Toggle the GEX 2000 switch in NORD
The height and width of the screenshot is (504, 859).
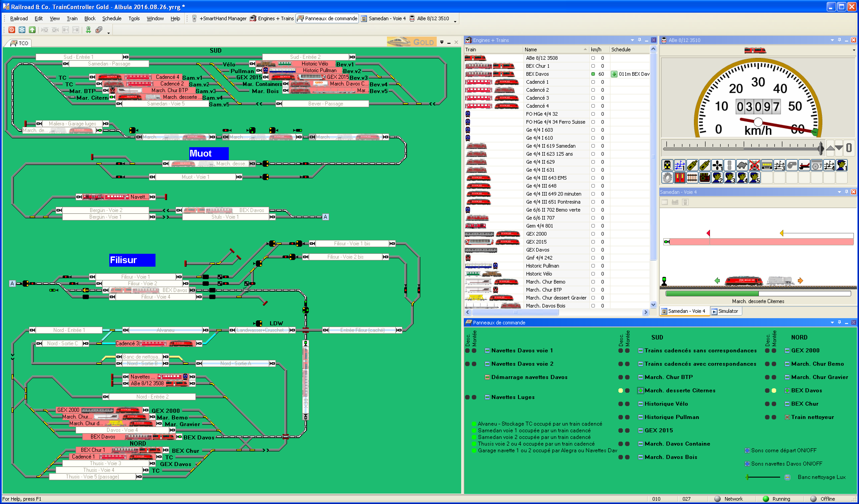coord(787,350)
